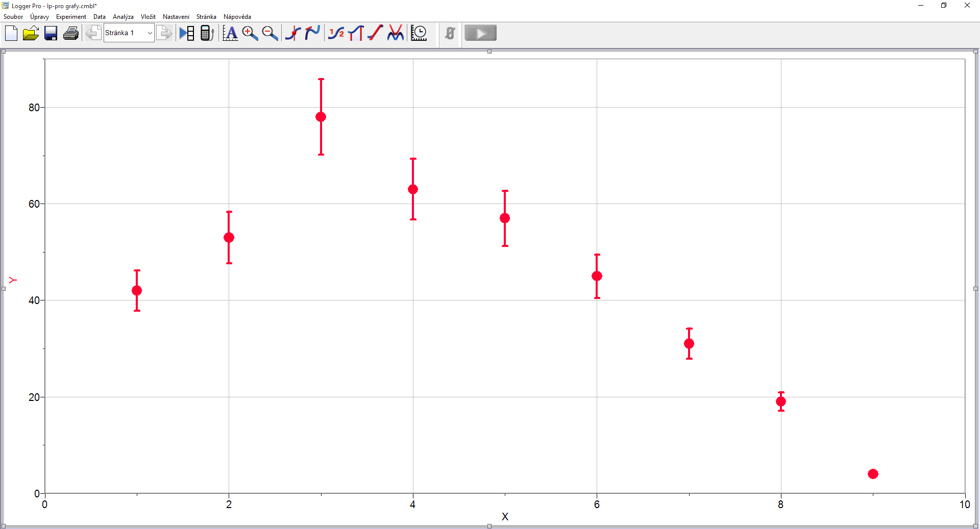The height and width of the screenshot is (529, 980).
Task: Zoom out with the magnifier minus icon
Action: [269, 33]
